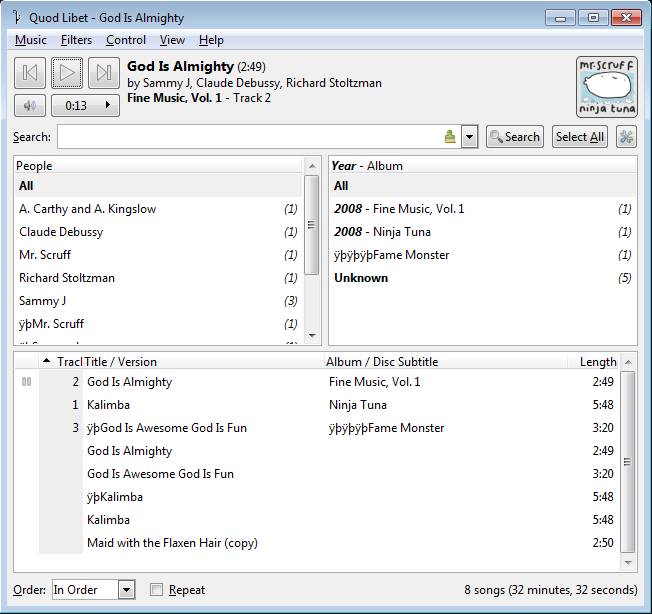Open the Order dropdown showing In Order
The height and width of the screenshot is (614, 652).
pos(94,589)
